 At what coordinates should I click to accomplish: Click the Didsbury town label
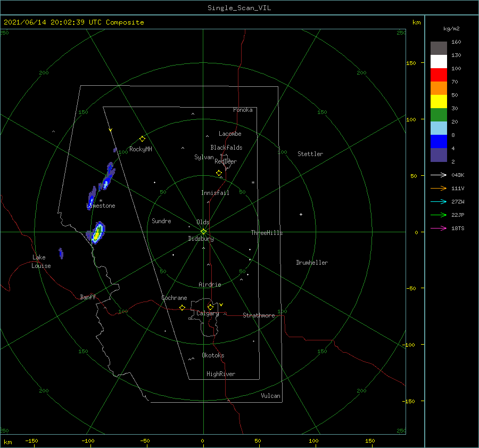(x=201, y=239)
